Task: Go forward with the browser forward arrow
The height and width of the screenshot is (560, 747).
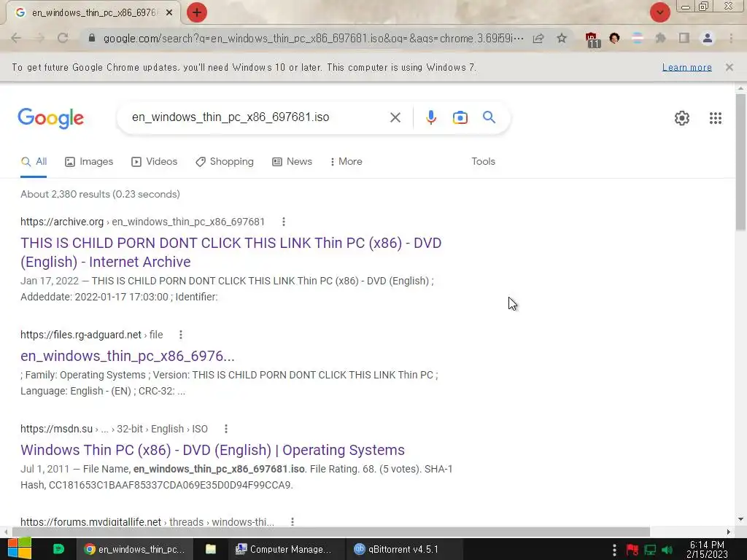Action: [39, 38]
